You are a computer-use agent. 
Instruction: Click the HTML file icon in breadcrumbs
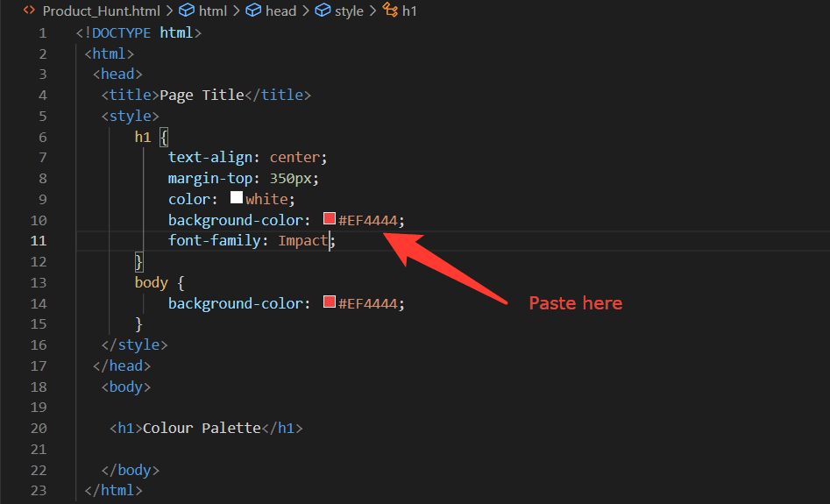[x=29, y=11]
